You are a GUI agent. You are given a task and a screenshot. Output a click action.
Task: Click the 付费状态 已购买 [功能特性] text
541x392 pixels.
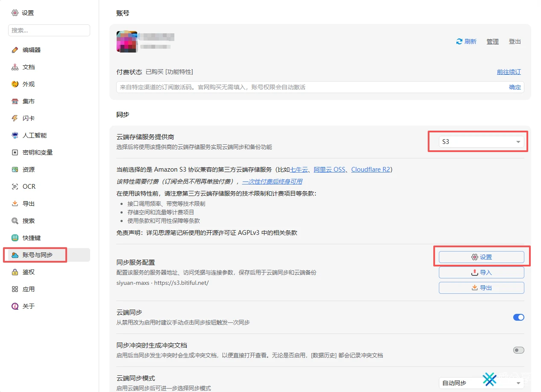tap(155, 72)
